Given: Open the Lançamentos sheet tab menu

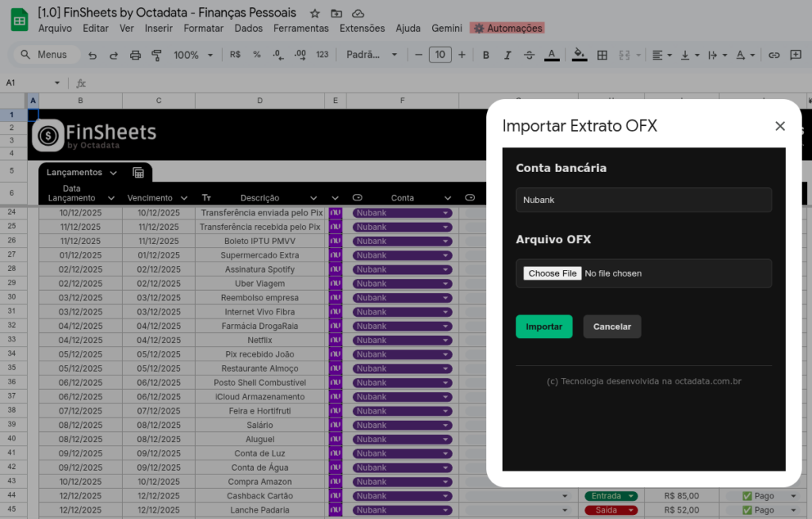Looking at the screenshot, I should (x=114, y=172).
